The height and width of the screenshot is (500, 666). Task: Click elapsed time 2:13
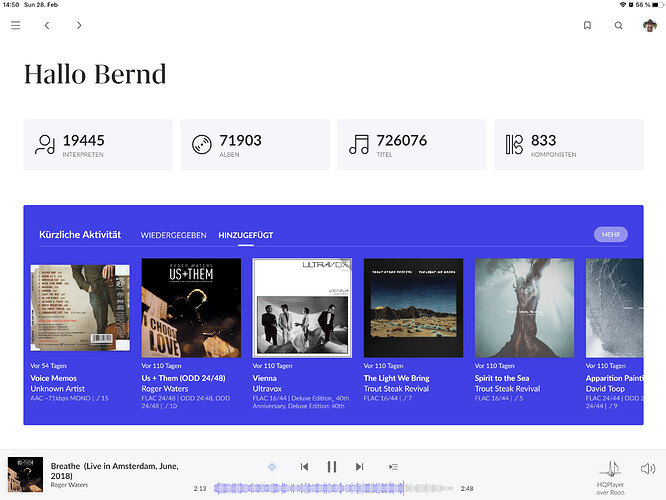[200, 489]
